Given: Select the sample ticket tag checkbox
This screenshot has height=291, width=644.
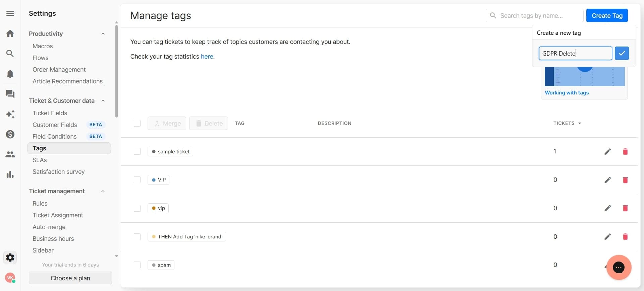Looking at the screenshot, I should coord(137,152).
